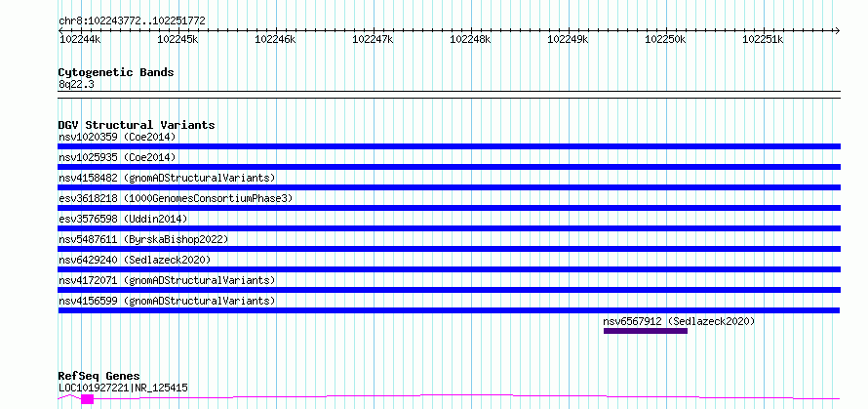
Task: Click the chr8:102243772..102251772 region label
Action: 132,21
